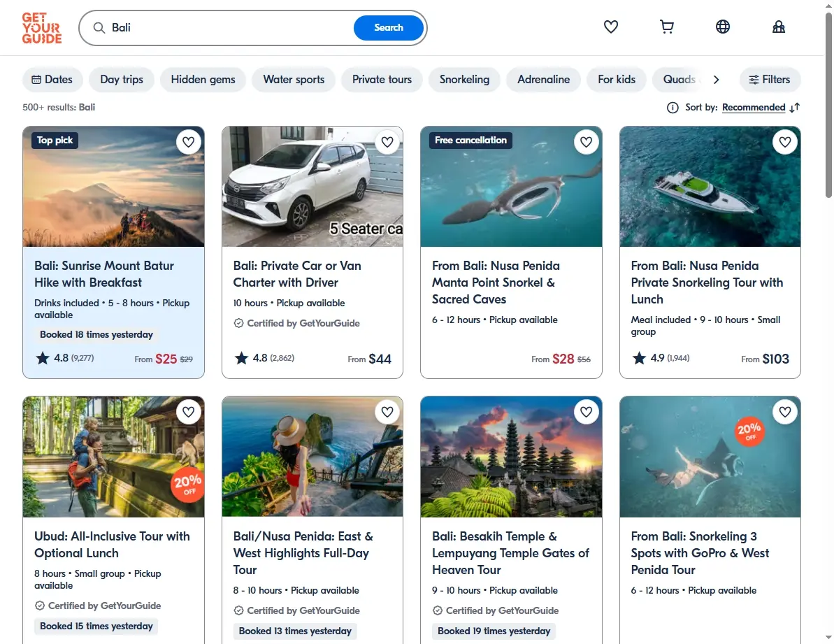The image size is (834, 644).
Task: Favorite the Manta Point Snorkel card
Action: pyautogui.click(x=586, y=142)
